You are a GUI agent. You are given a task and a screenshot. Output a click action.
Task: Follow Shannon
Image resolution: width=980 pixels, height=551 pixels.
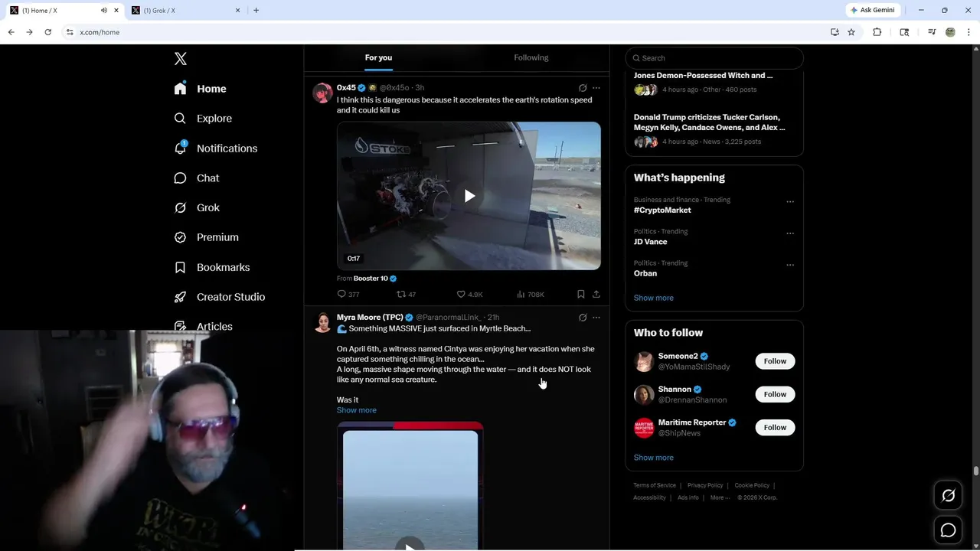coord(775,394)
